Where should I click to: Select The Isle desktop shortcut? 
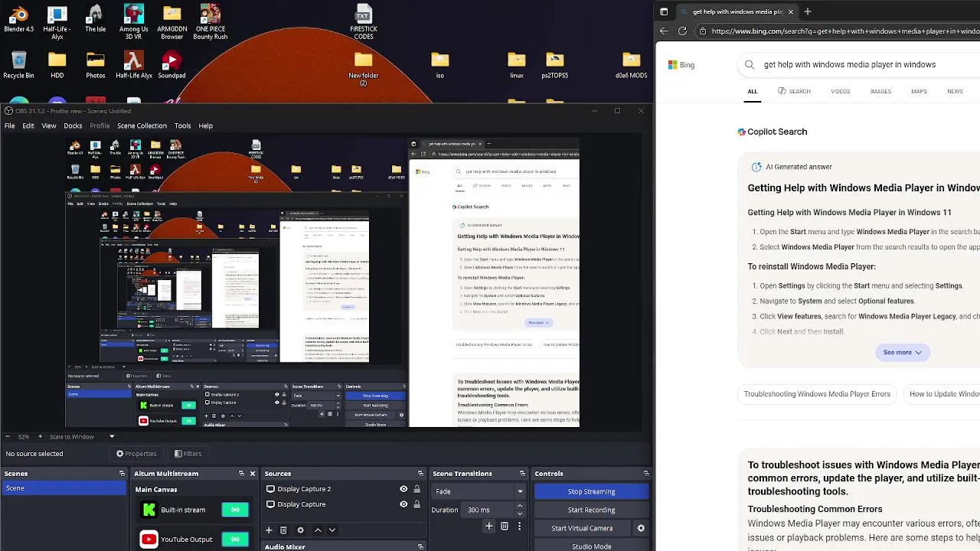point(95,21)
